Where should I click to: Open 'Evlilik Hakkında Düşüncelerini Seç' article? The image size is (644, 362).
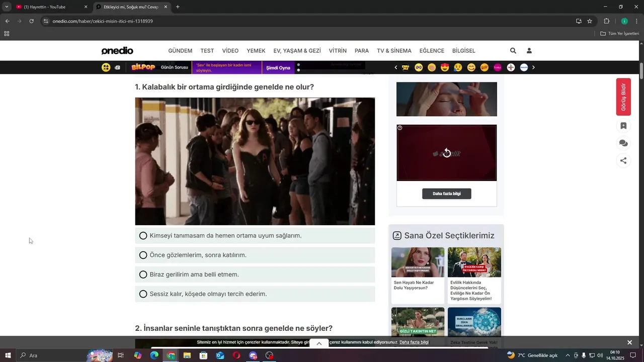tap(474, 275)
